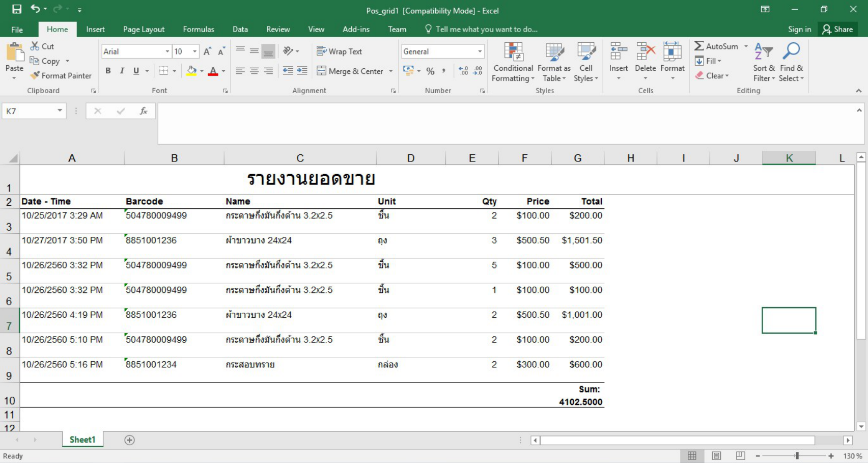Toggle Merge & Center

(x=350, y=71)
